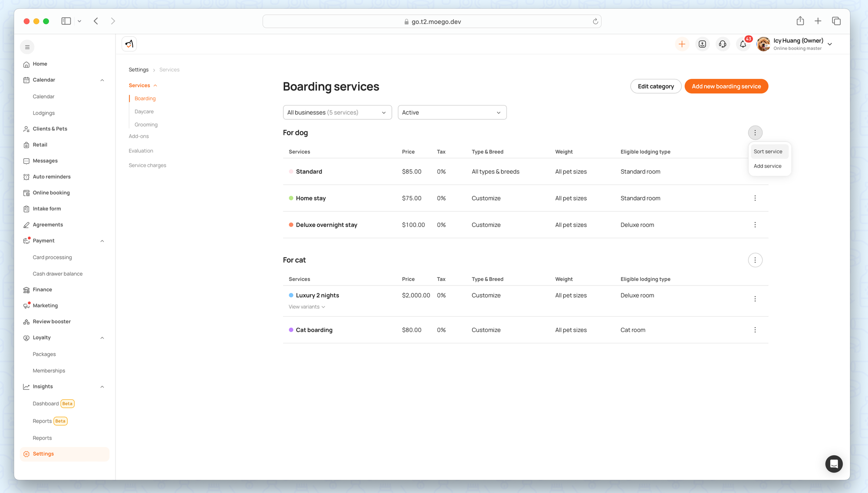Click the browser address bar
The image size is (868, 493).
pos(432,22)
